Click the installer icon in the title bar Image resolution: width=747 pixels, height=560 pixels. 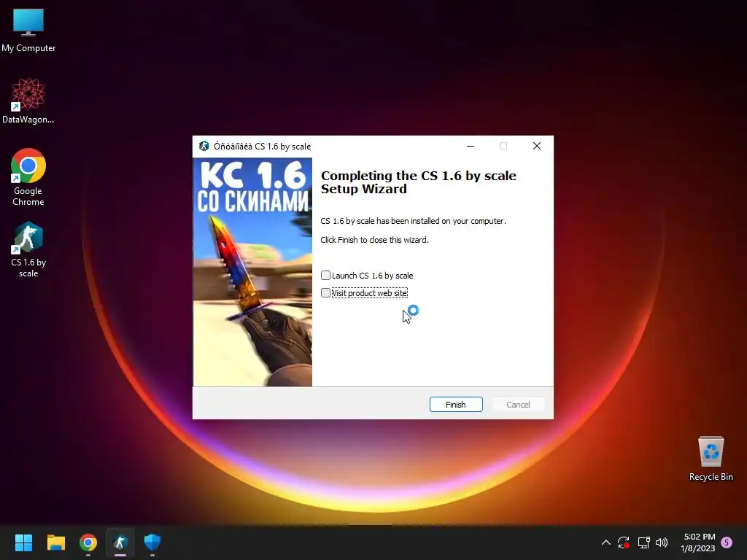[204, 146]
